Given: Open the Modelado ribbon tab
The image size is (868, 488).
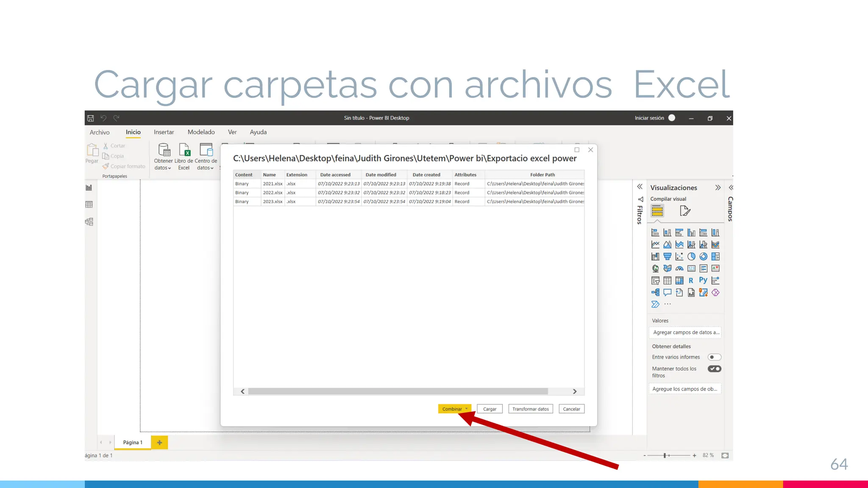Looking at the screenshot, I should [x=201, y=132].
